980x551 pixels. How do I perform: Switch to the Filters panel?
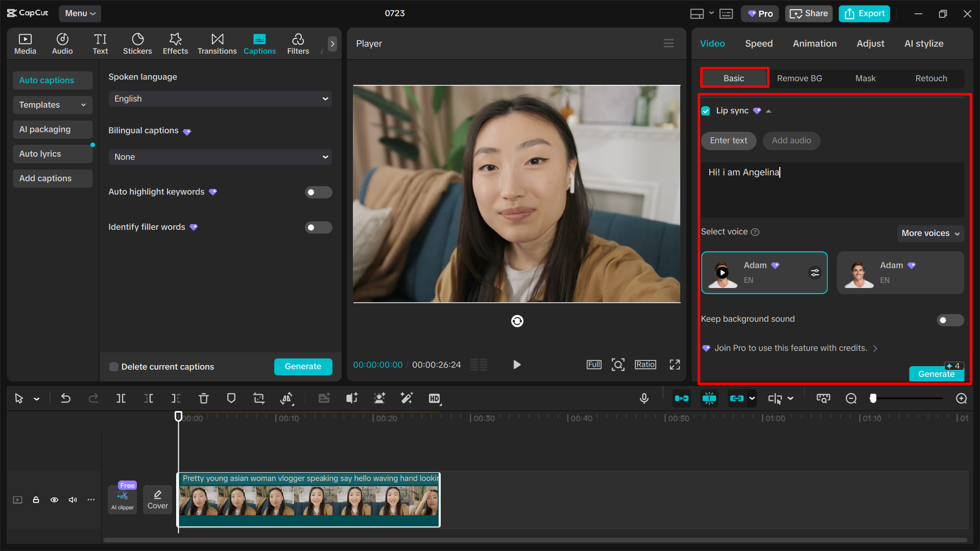tap(298, 43)
